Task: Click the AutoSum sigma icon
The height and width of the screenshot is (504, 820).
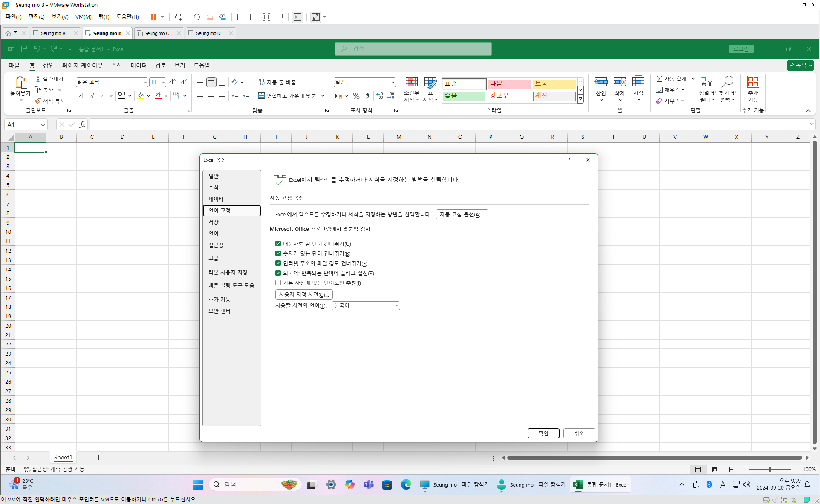Action: point(659,79)
